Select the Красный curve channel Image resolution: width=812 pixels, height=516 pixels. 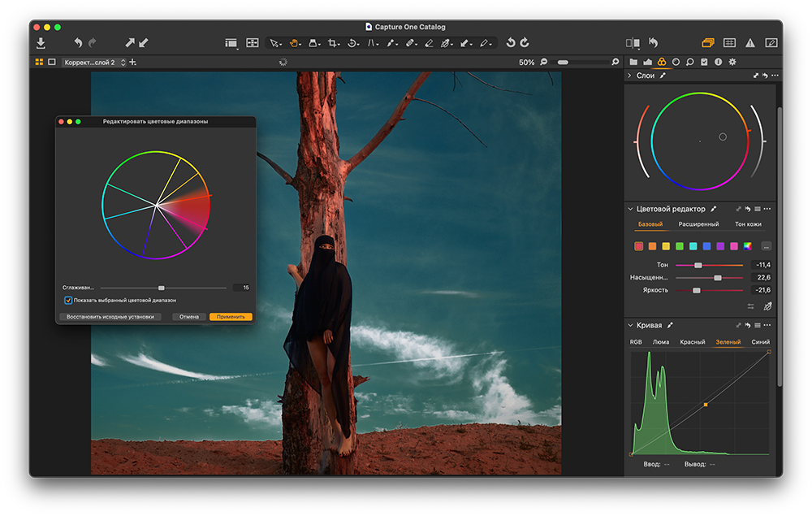click(x=693, y=342)
